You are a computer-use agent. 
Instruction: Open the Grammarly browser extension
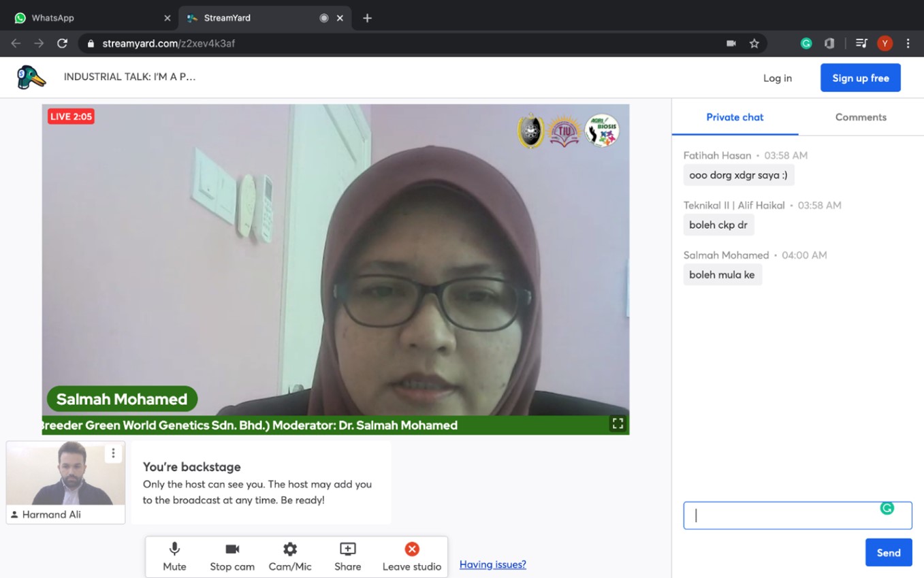tap(806, 44)
